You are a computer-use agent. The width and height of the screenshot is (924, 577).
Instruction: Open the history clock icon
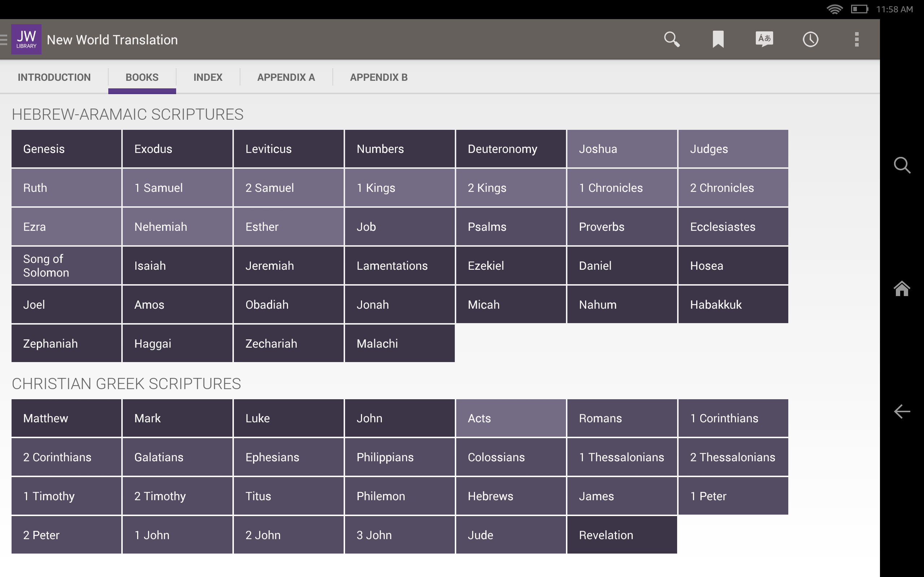[810, 39]
